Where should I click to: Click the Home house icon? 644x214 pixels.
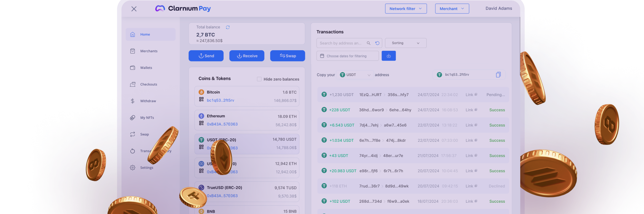click(x=133, y=34)
